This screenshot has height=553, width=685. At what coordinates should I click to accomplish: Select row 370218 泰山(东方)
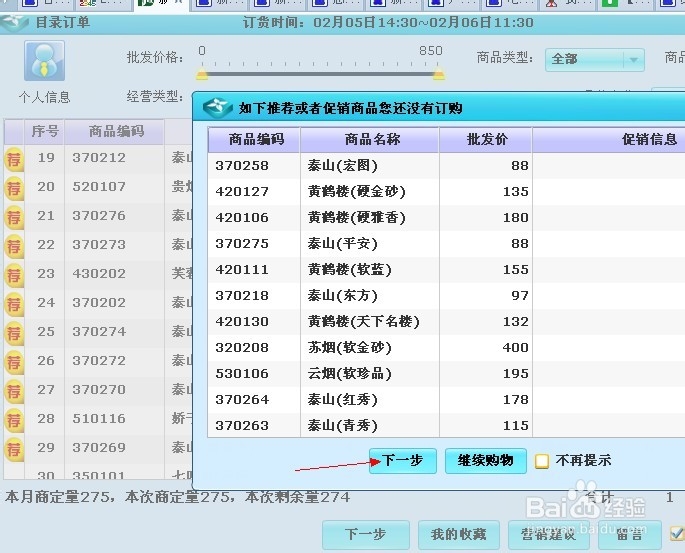pyautogui.click(x=446, y=296)
